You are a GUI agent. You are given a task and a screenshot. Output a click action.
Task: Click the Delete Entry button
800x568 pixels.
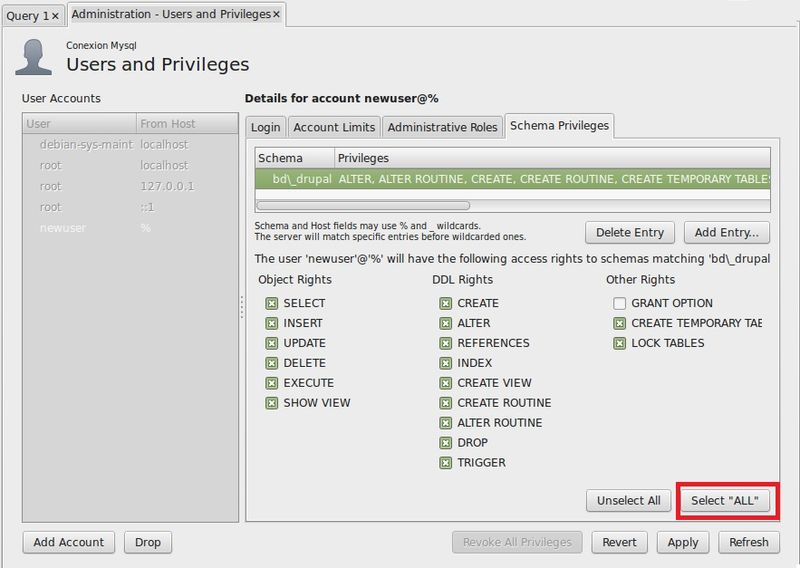630,233
